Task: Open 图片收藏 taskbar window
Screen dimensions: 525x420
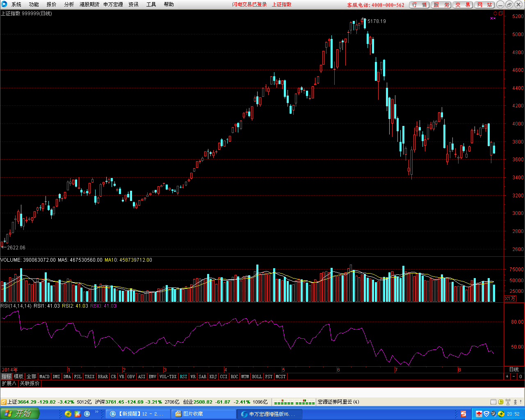Action: point(203,414)
